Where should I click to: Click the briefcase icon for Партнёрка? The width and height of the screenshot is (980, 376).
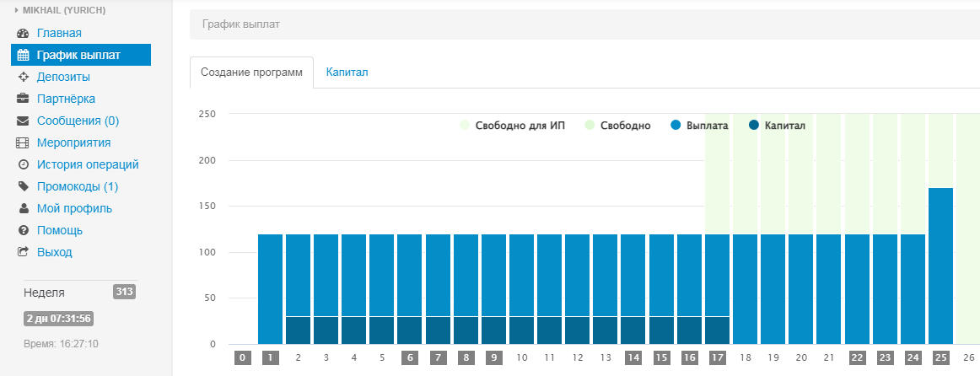[x=23, y=99]
